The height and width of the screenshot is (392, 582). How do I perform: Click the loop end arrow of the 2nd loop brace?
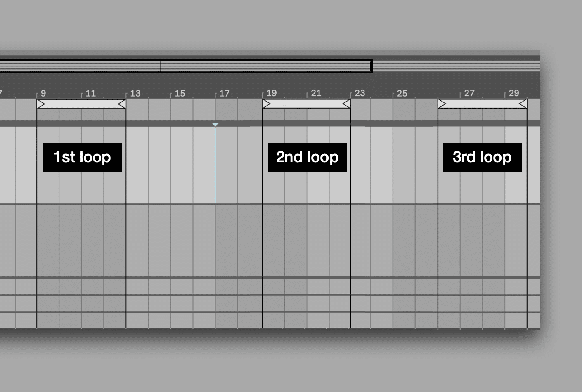(347, 104)
